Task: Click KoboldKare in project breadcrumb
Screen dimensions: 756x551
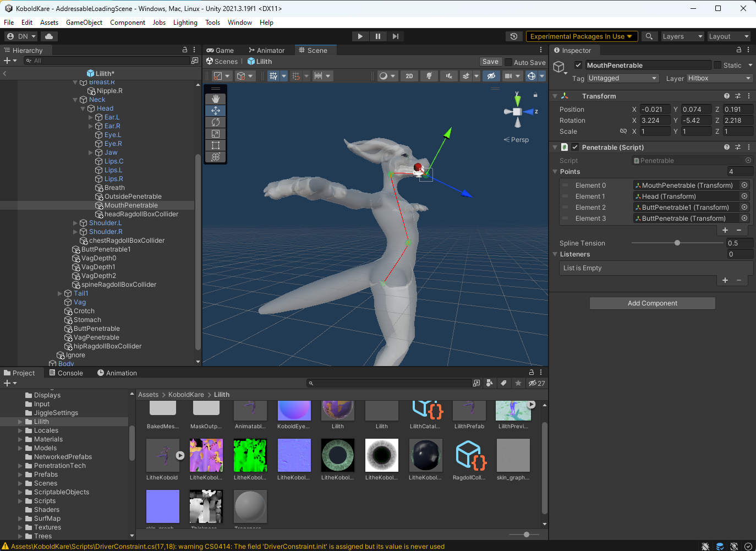Action: [186, 395]
